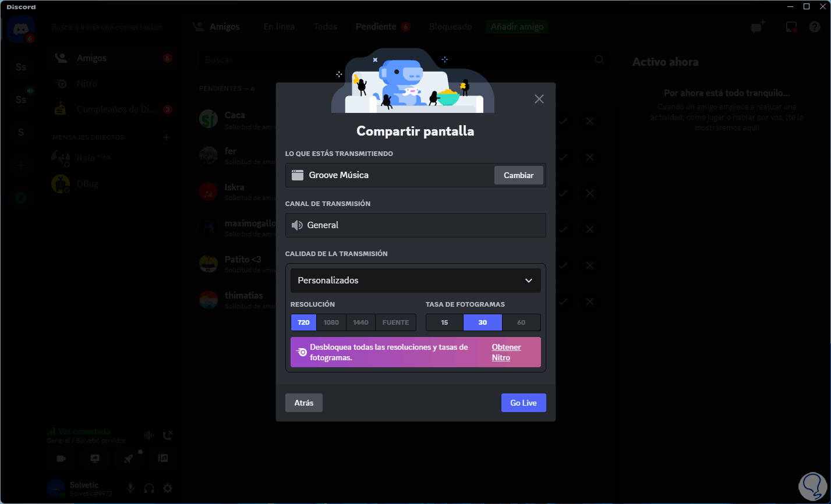This screenshot has height=504, width=831.
Task: Toggle noise suppression waveform icon
Action: (149, 435)
